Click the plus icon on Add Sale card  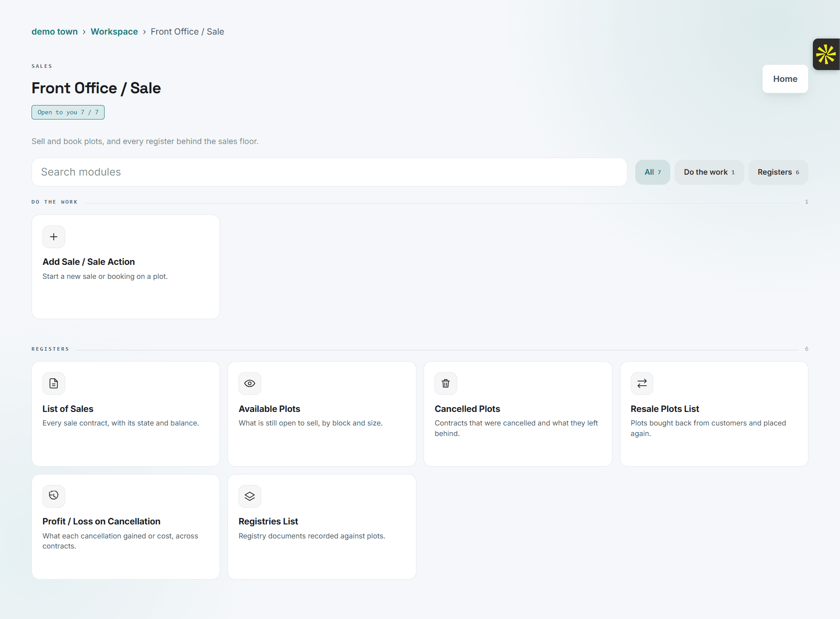click(54, 237)
